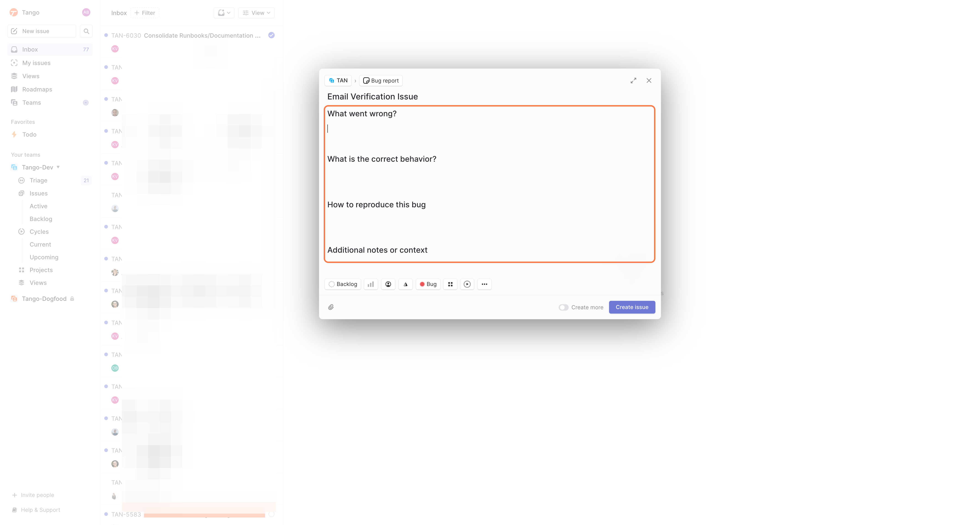Toggle the Create more switch

(x=563, y=307)
